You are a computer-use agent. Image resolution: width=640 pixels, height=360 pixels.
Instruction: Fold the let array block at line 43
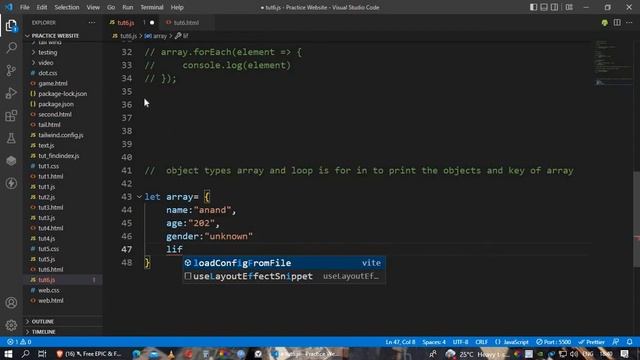[139, 197]
